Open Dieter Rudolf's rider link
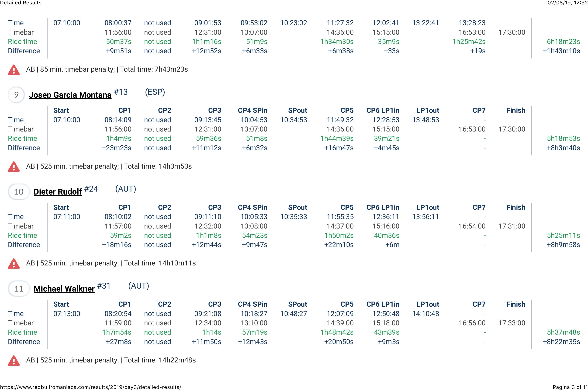 [x=58, y=192]
